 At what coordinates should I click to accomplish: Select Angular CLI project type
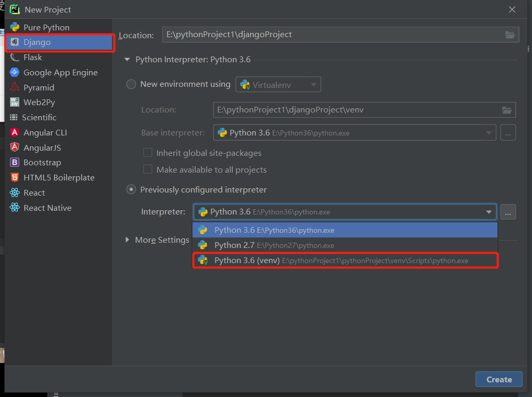pos(59,132)
